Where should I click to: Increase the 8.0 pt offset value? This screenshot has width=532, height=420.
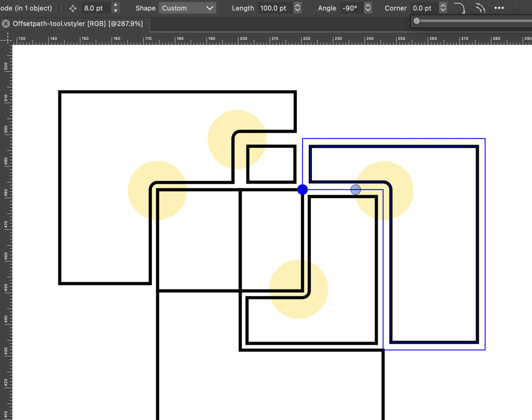(x=116, y=5)
